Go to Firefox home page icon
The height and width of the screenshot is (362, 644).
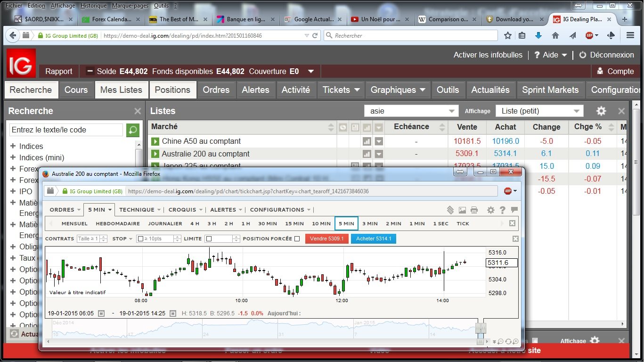coord(555,35)
